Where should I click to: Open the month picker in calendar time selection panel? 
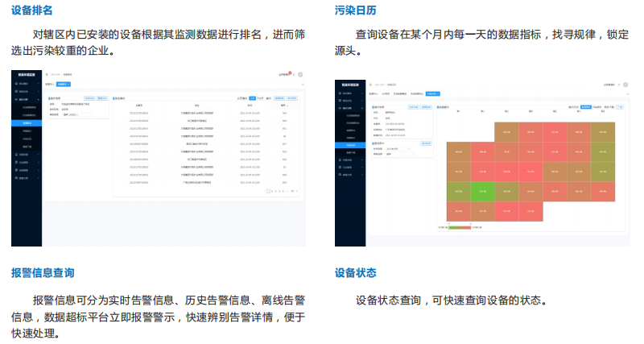[400, 148]
